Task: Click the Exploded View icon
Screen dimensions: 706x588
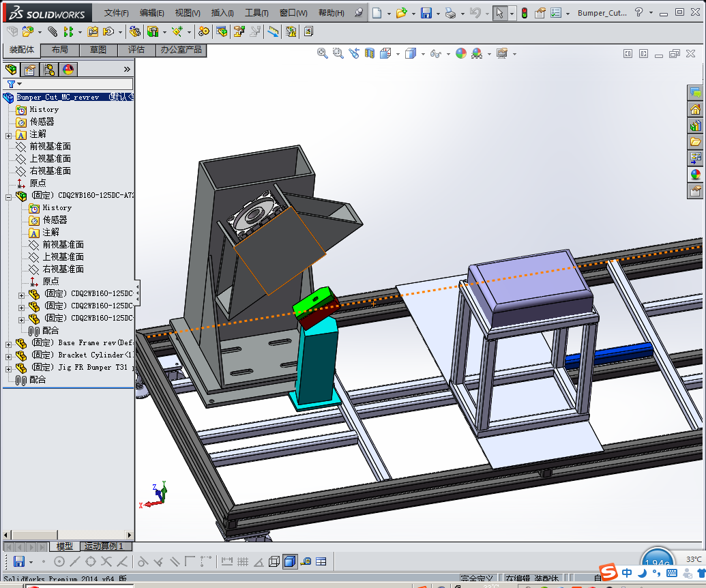Action: pyautogui.click(x=239, y=31)
